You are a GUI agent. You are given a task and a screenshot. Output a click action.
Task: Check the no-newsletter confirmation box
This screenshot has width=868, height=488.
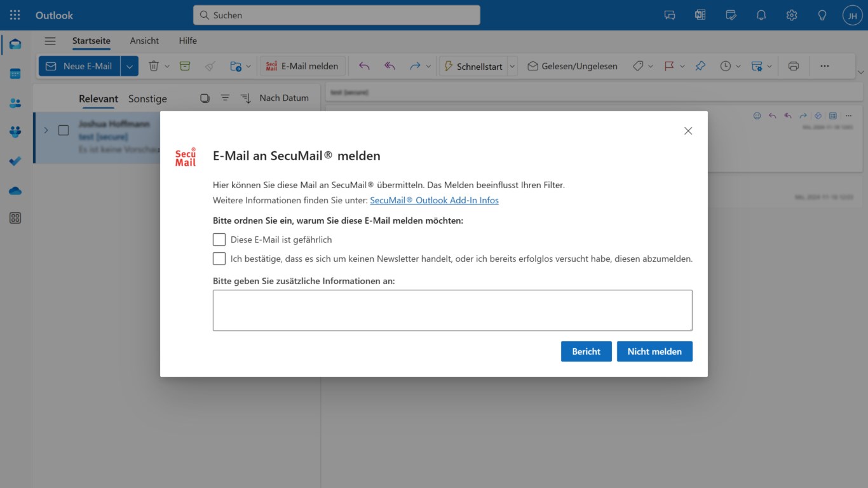[219, 259]
